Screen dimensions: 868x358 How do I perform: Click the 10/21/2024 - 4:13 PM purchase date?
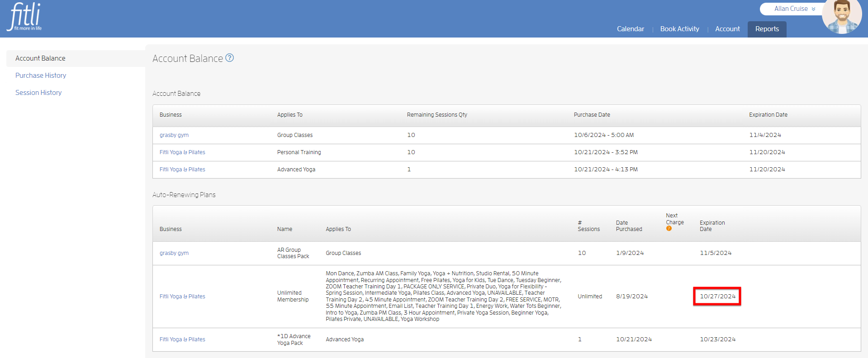click(606, 170)
